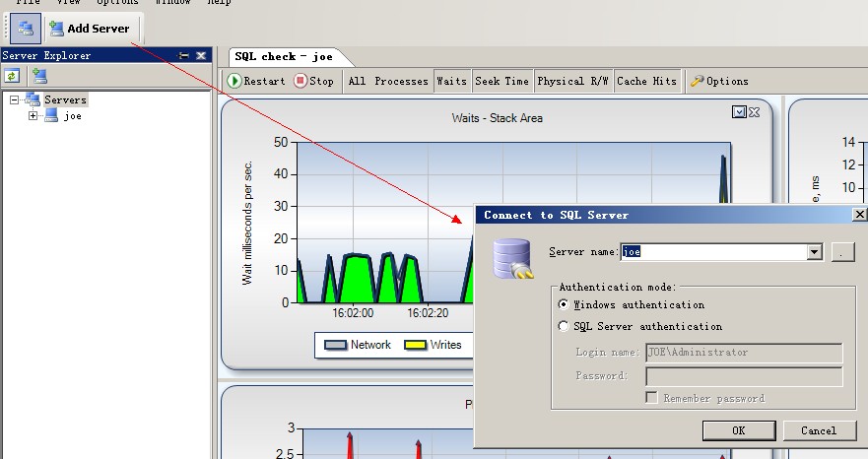The width and height of the screenshot is (868, 459).
Task: Open the Server name dropdown list
Action: point(814,252)
